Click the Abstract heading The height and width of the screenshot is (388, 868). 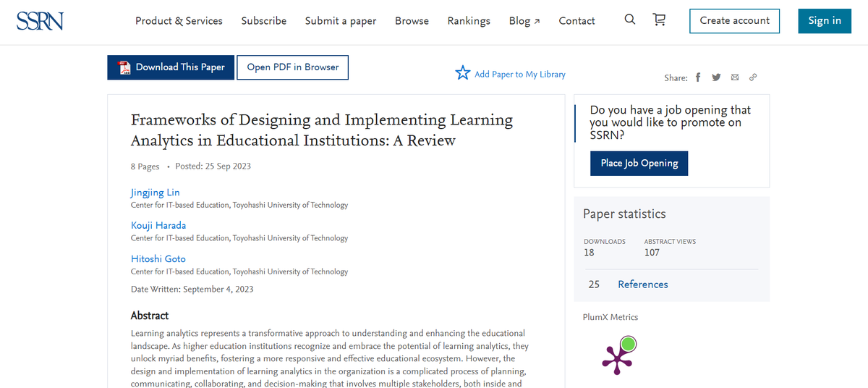(150, 316)
